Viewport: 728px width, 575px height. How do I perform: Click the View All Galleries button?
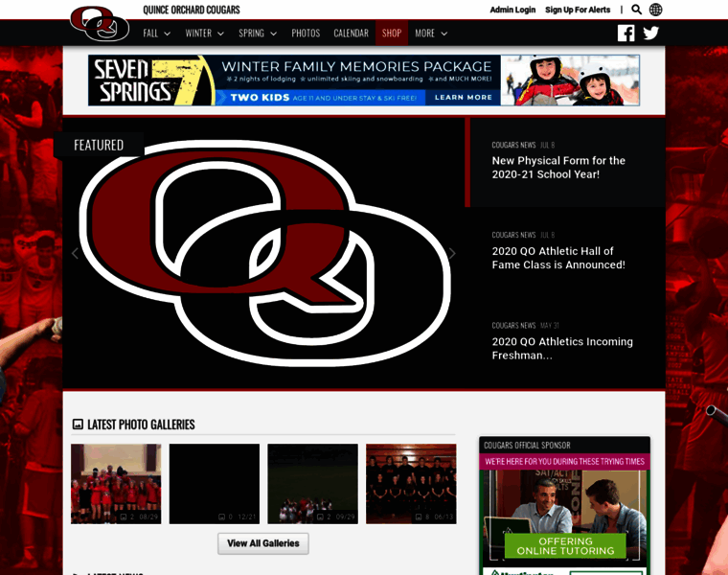tap(263, 543)
